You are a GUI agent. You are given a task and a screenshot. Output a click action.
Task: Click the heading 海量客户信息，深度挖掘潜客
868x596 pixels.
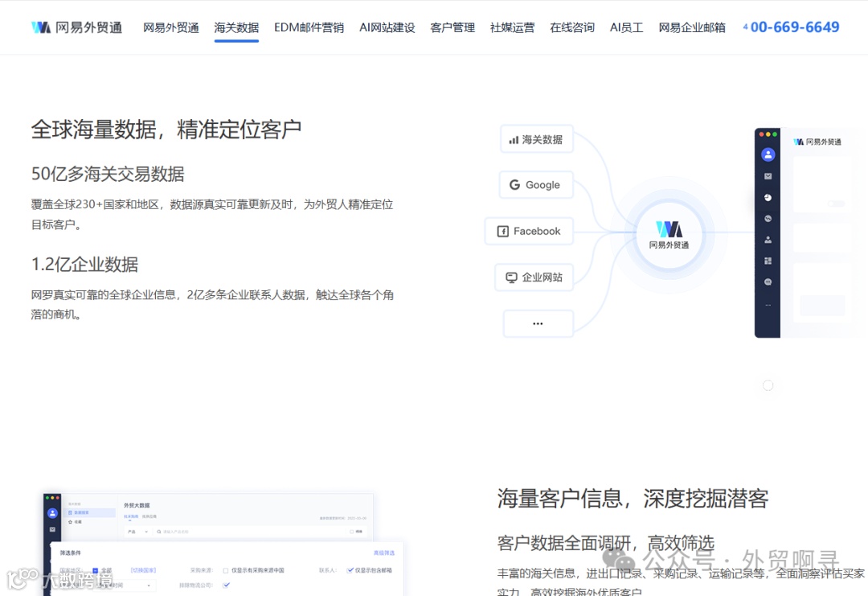point(633,499)
